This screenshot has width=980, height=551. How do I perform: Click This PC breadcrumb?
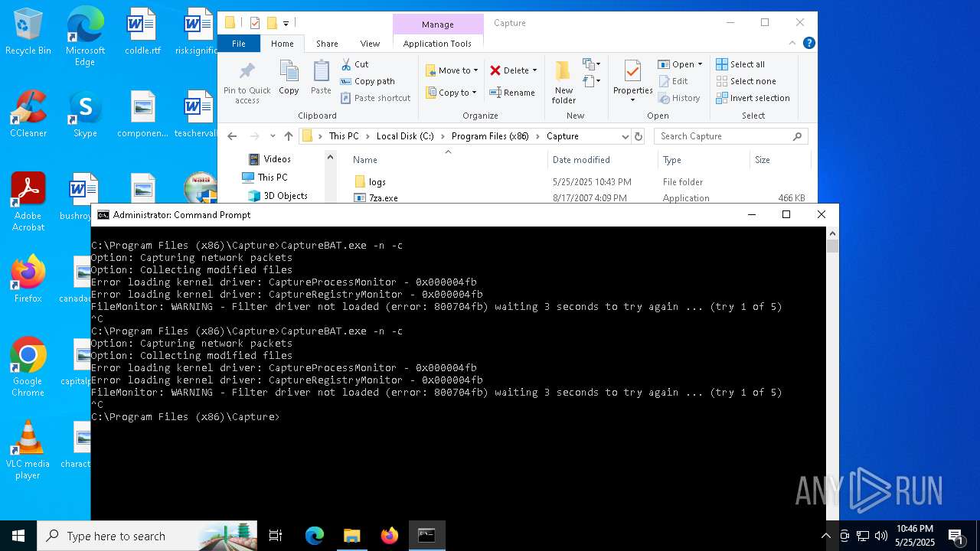[x=344, y=136]
